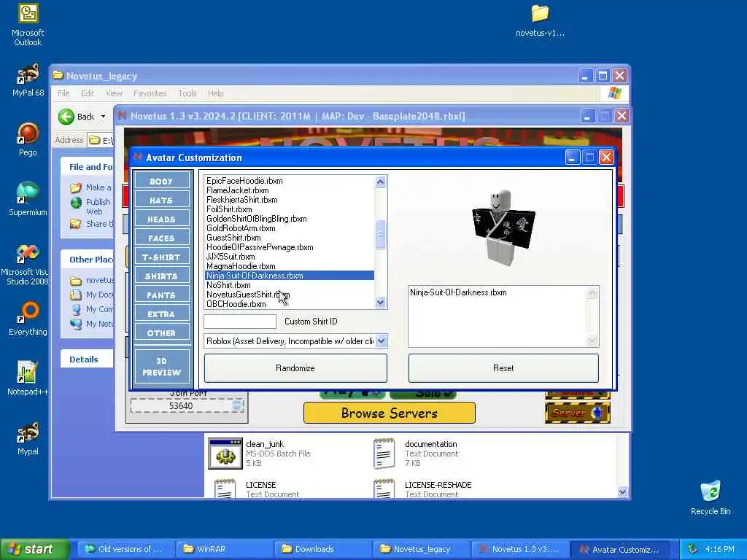Select GuestShirt.rbxm in the list
This screenshot has width=747, height=560.
[x=233, y=238]
